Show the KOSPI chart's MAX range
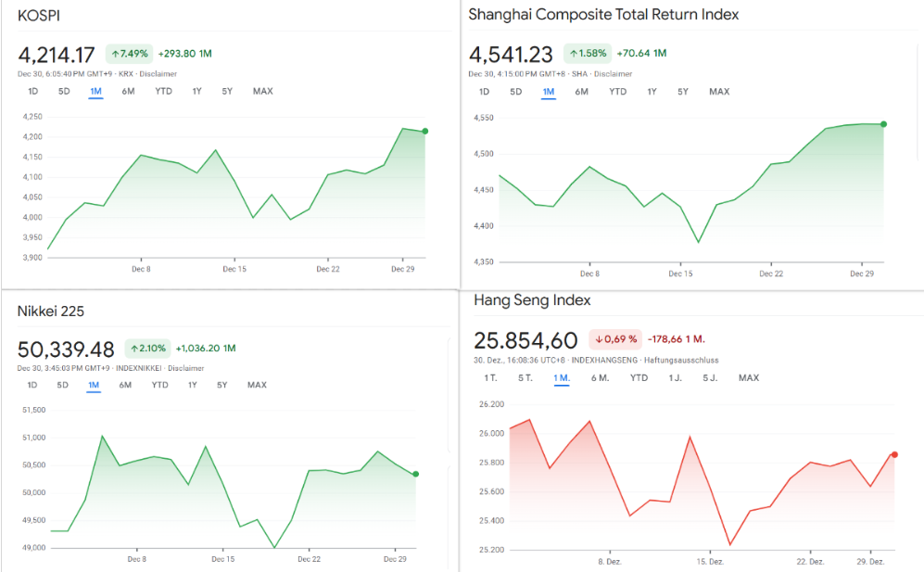The height and width of the screenshot is (572, 924). (x=262, y=91)
